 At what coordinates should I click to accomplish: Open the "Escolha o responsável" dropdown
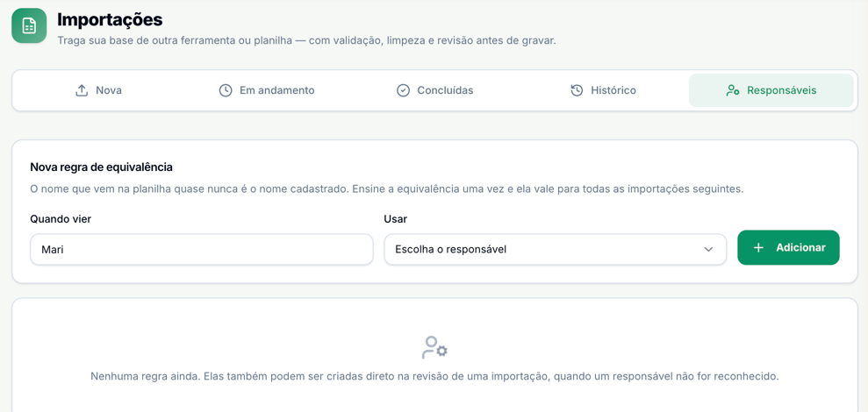(x=556, y=250)
